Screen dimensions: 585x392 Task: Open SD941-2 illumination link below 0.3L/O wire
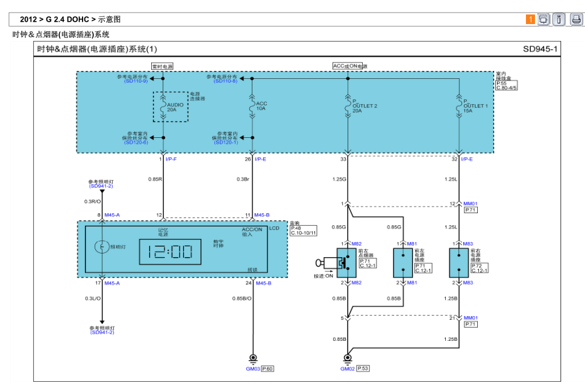[102, 332]
